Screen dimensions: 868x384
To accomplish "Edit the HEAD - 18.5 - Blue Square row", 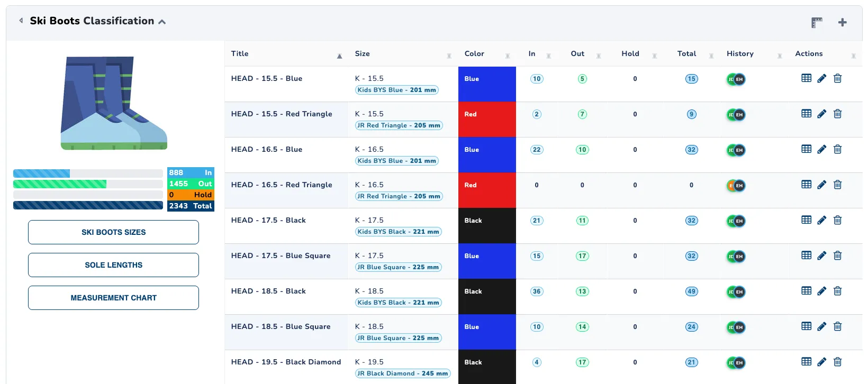I will [x=822, y=326].
